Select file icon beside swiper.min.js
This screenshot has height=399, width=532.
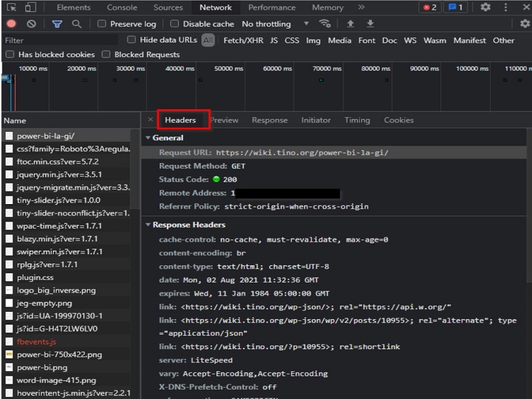(9, 252)
